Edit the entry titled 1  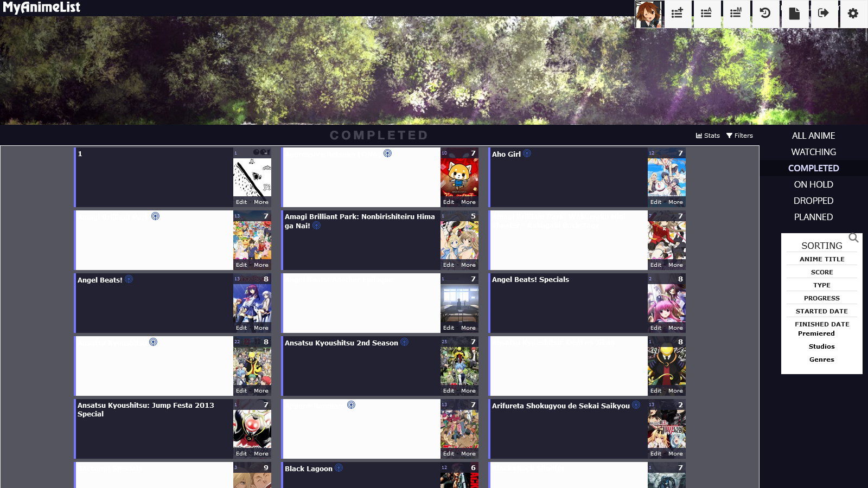[241, 202]
